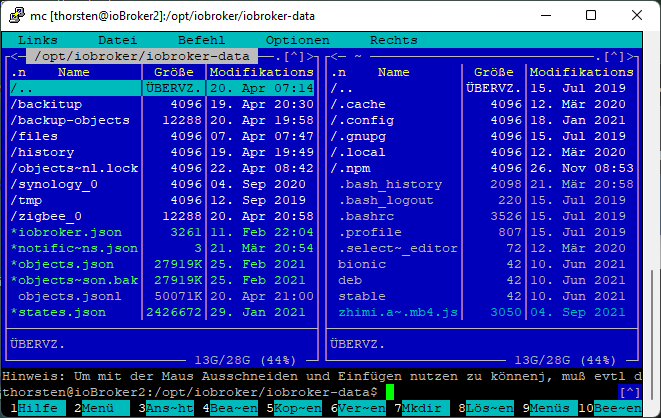Click right panel history forward arrow
Screen dimensions: 661x418
click(x=631, y=56)
